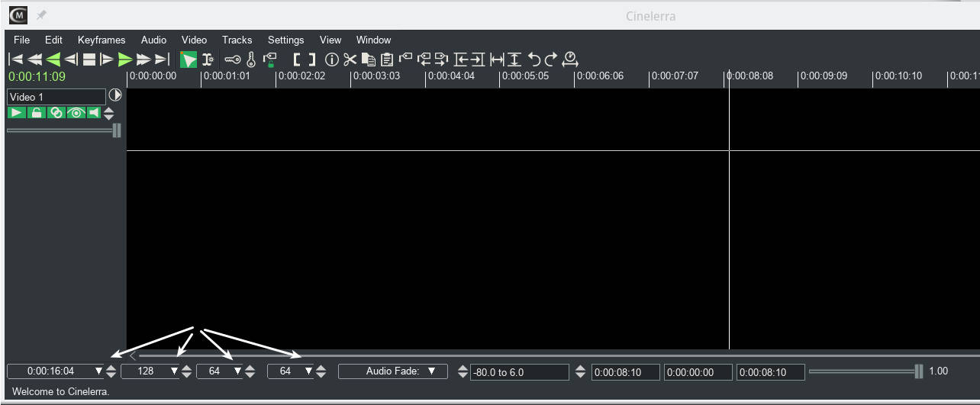Open the 128 track zoom dropdown

175,371
